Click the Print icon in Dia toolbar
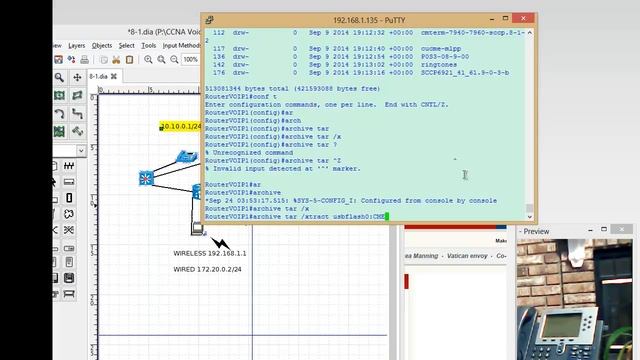Screen dimensions: 640x360 (84, 60)
